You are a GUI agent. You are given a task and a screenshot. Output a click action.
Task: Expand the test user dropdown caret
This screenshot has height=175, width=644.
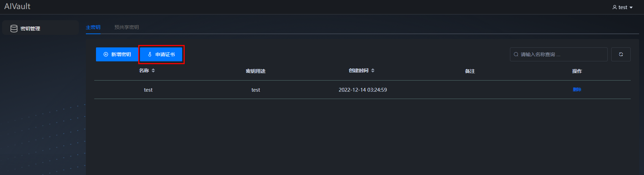point(631,8)
